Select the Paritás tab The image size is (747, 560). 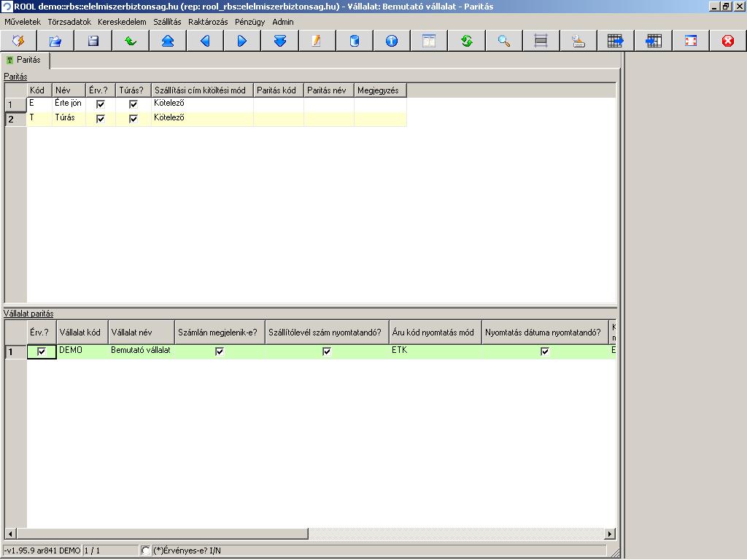click(x=25, y=60)
